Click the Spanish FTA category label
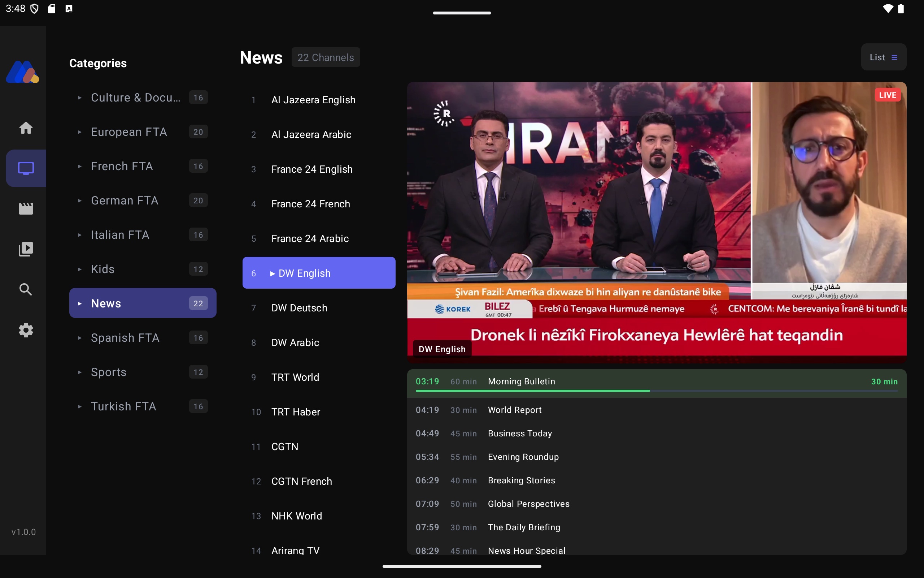924x578 pixels. [x=125, y=338]
